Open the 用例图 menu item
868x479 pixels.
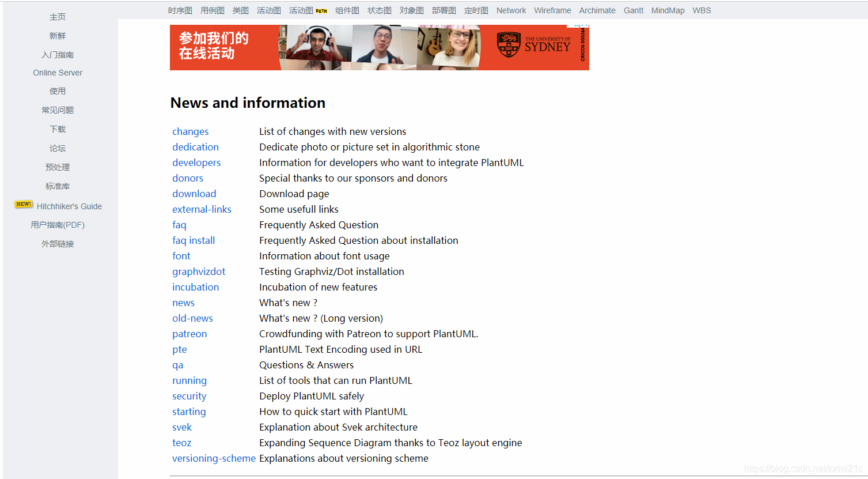(x=213, y=10)
